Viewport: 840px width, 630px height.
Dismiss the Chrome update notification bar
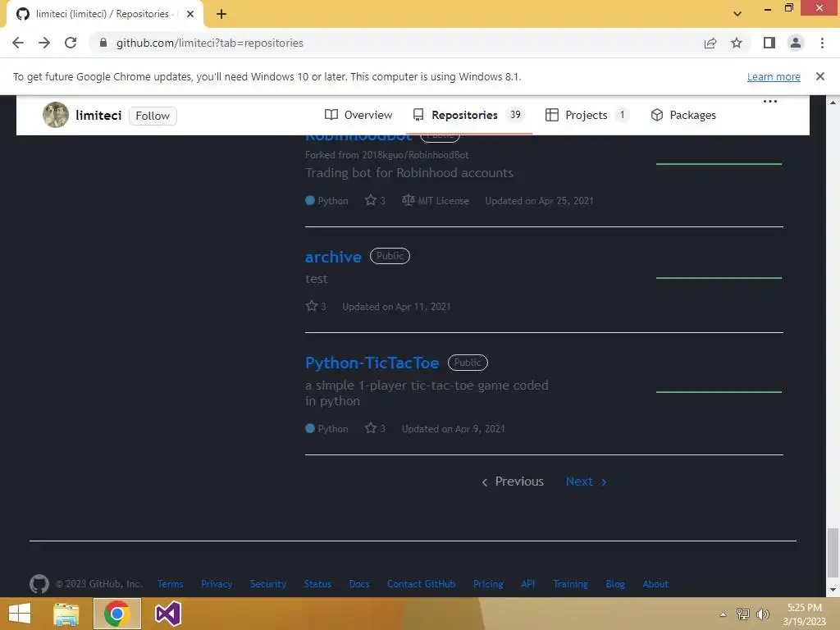coord(819,76)
